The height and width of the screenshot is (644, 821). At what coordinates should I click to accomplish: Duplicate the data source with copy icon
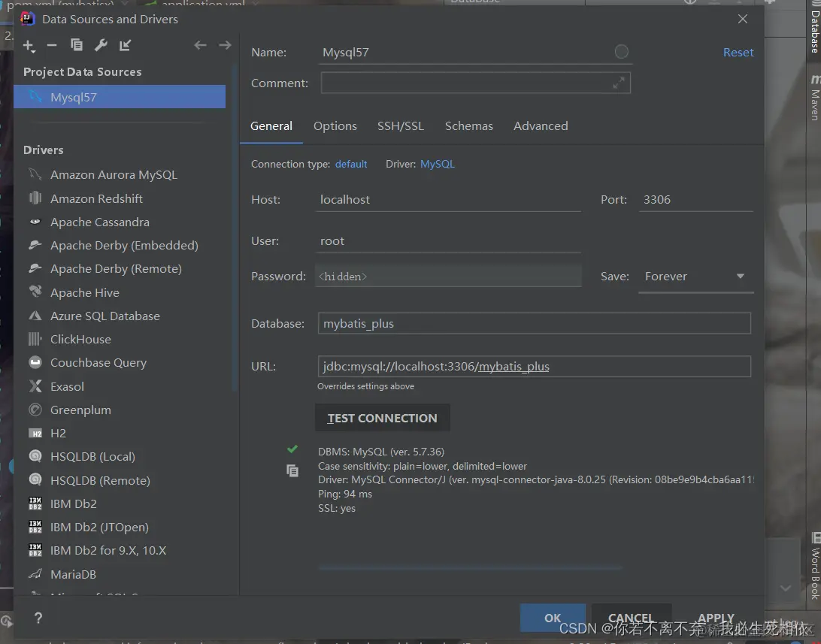pos(77,45)
